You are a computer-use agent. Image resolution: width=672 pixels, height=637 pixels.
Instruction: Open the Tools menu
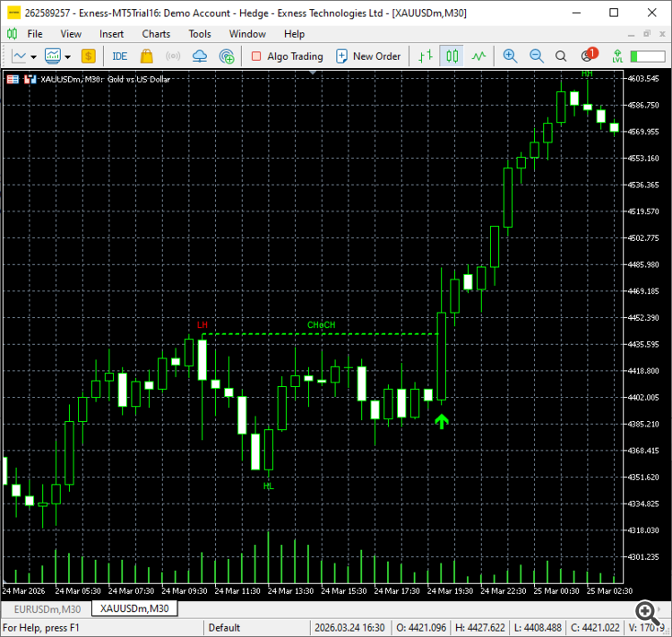(x=200, y=34)
